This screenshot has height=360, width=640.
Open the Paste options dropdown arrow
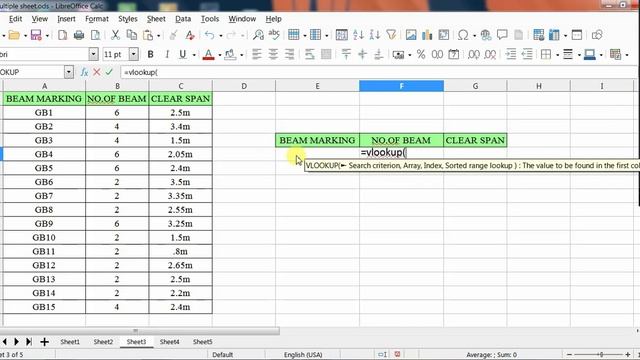tap(158, 36)
